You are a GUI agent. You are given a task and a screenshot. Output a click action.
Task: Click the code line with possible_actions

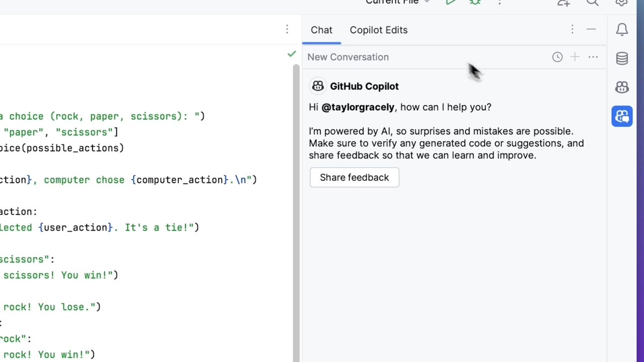coord(62,148)
